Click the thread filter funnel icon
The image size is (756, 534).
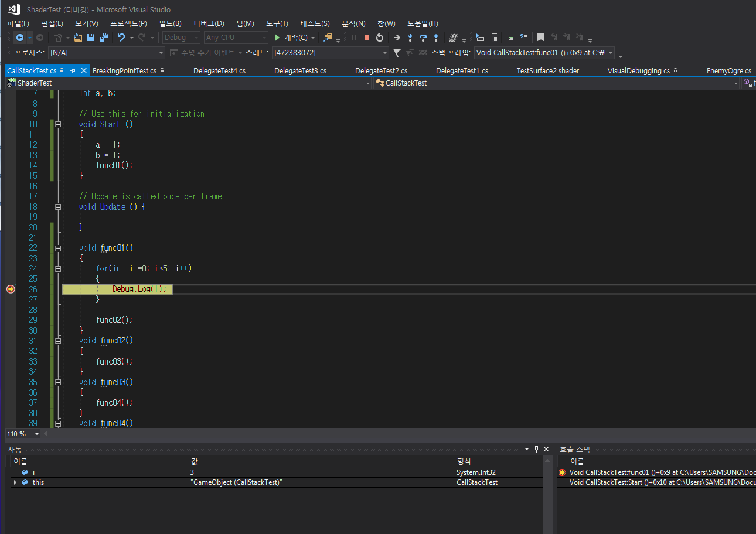click(397, 53)
